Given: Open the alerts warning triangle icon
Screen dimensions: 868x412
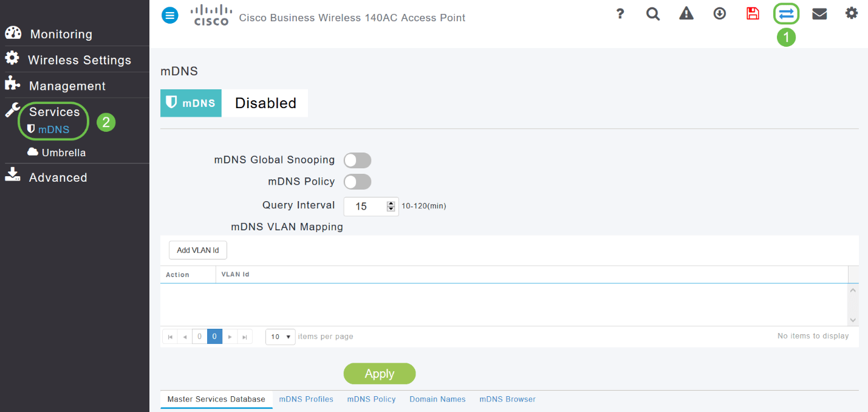Looking at the screenshot, I should point(686,13).
